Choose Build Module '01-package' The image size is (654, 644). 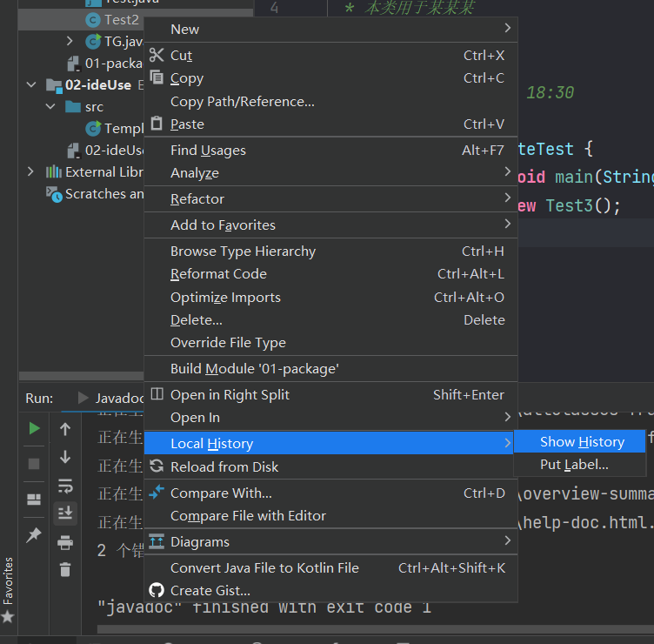click(330, 368)
